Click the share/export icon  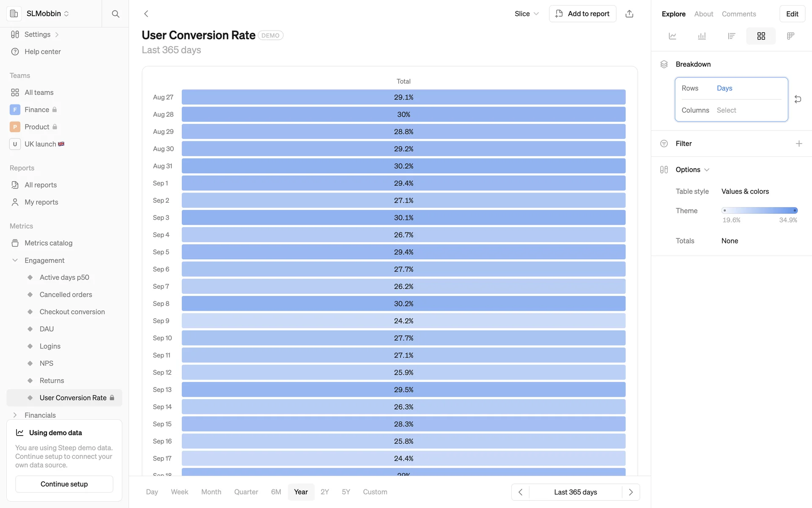tap(629, 14)
